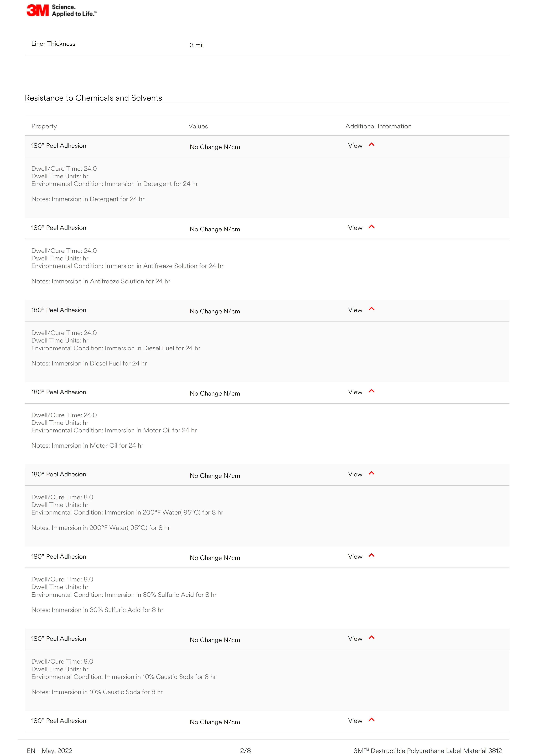The image size is (534, 756).
Task: Click View link for Sulfuric Acid row
Action: coord(355,557)
